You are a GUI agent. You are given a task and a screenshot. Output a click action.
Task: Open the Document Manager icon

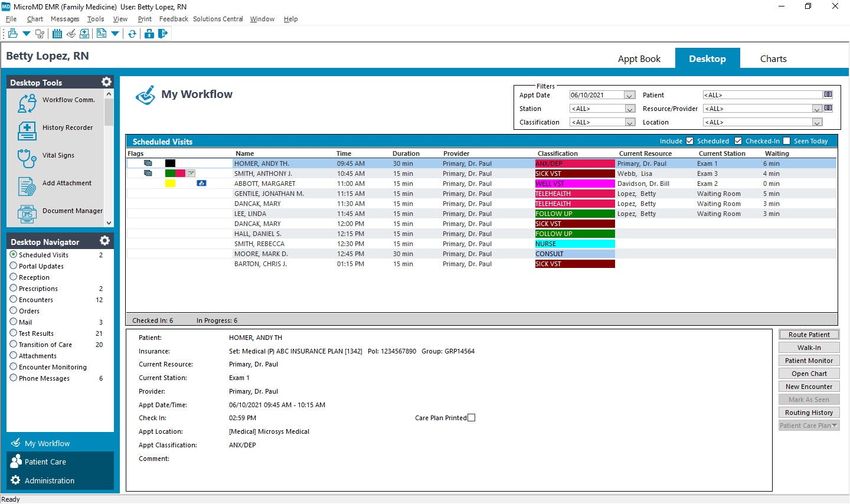[27, 214]
